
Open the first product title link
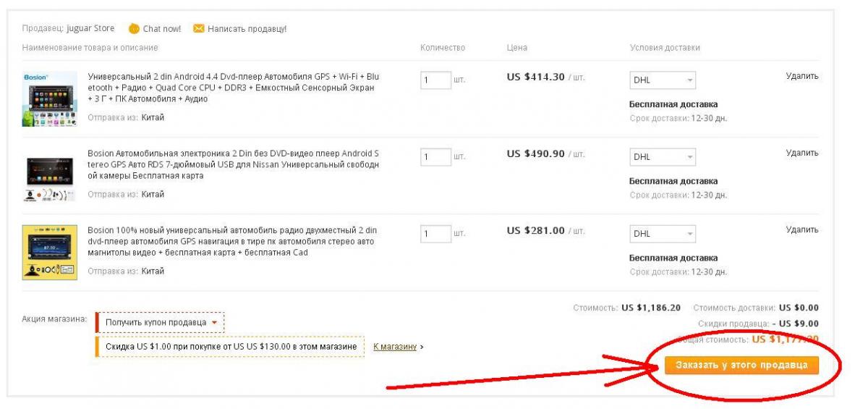pyautogui.click(x=233, y=88)
